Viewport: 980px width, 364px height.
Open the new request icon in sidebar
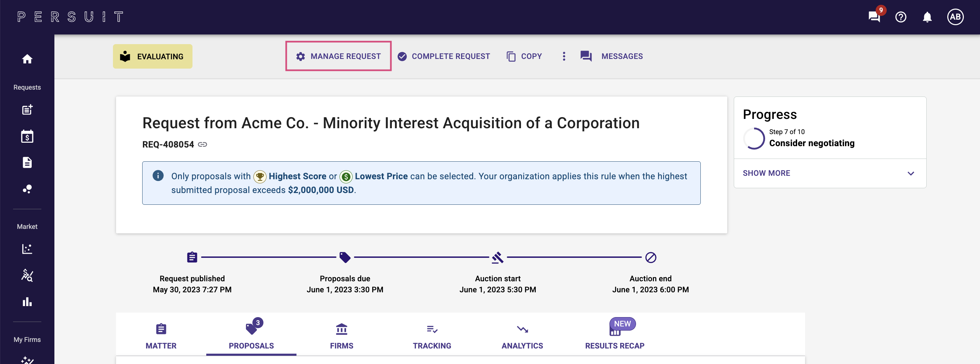[27, 110]
